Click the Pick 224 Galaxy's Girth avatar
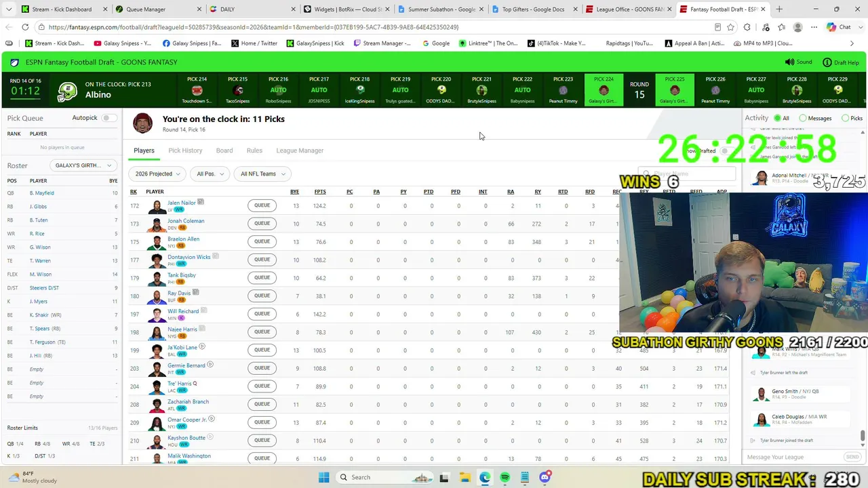868x488 pixels. pos(604,90)
